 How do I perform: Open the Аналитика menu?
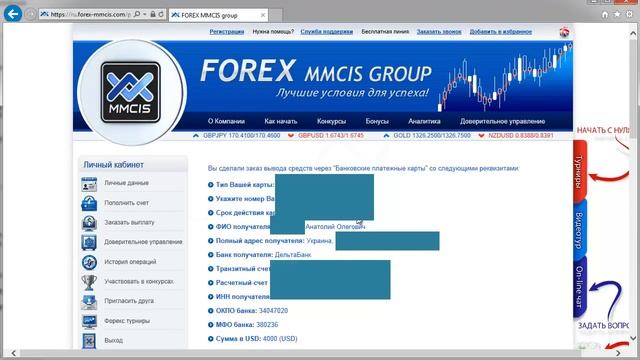pos(424,121)
